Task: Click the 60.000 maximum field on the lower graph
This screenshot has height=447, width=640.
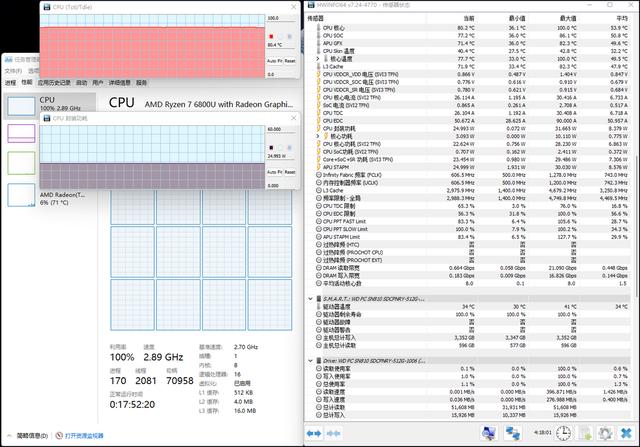Action: [x=281, y=129]
